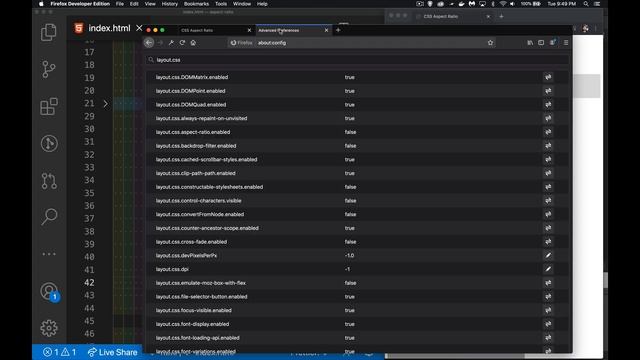Toggle layout.css.constructable-stylesheets.enabled preference
Image resolution: width=640 pixels, height=360 pixels.
[548, 187]
